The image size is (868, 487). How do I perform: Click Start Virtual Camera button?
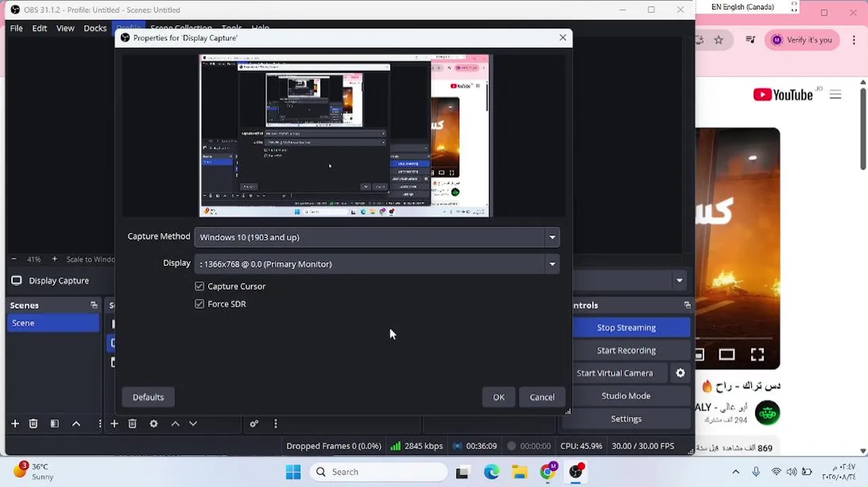(615, 373)
